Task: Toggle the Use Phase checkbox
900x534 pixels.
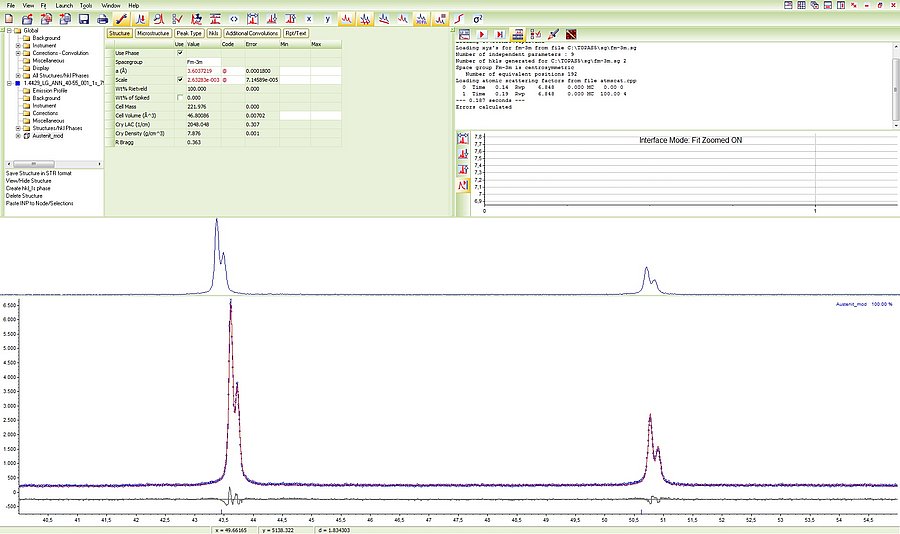Action: tap(180, 53)
